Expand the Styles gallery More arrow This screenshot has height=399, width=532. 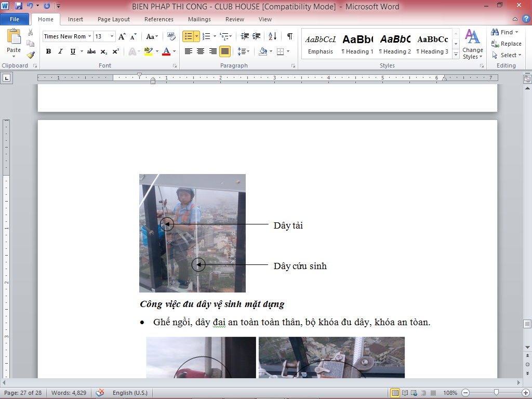coord(456,55)
